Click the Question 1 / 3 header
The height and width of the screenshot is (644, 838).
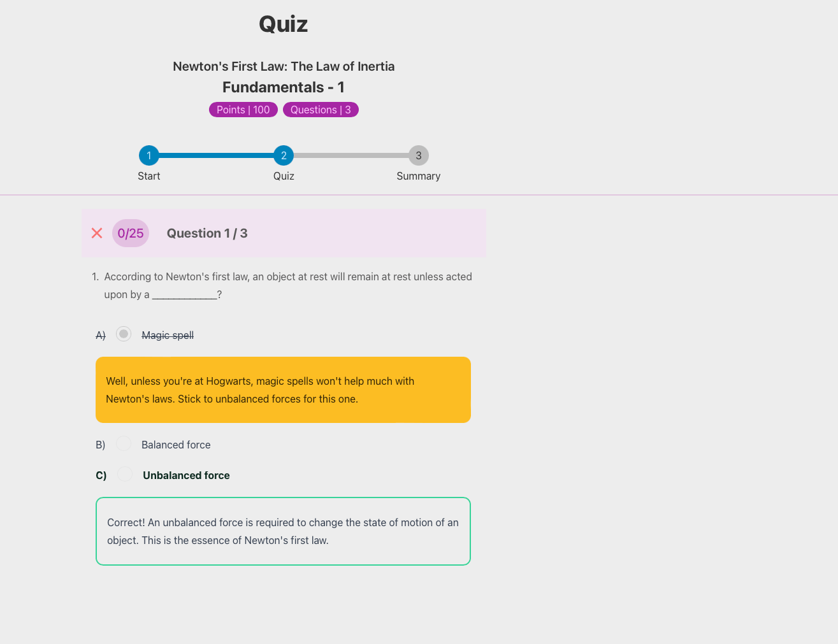[207, 233]
